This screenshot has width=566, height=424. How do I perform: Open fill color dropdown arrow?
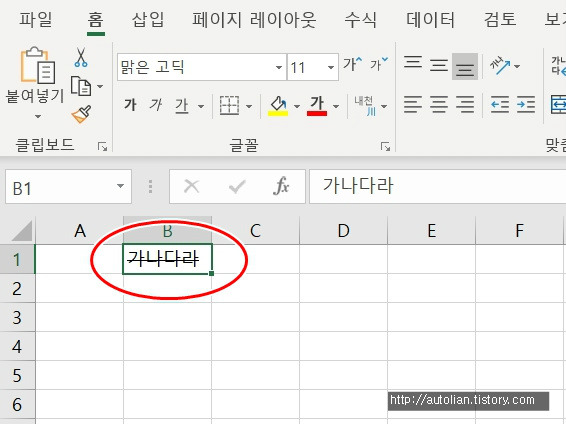297,106
